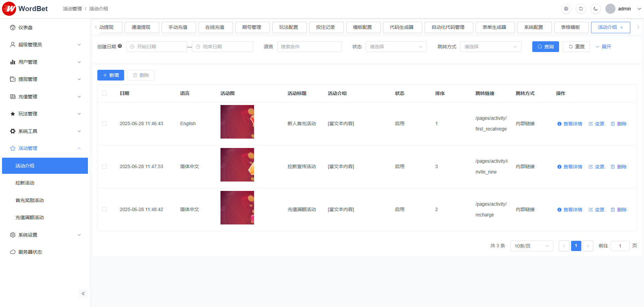Click the blue 查询 search button
This screenshot has height=307, width=644.
545,47
